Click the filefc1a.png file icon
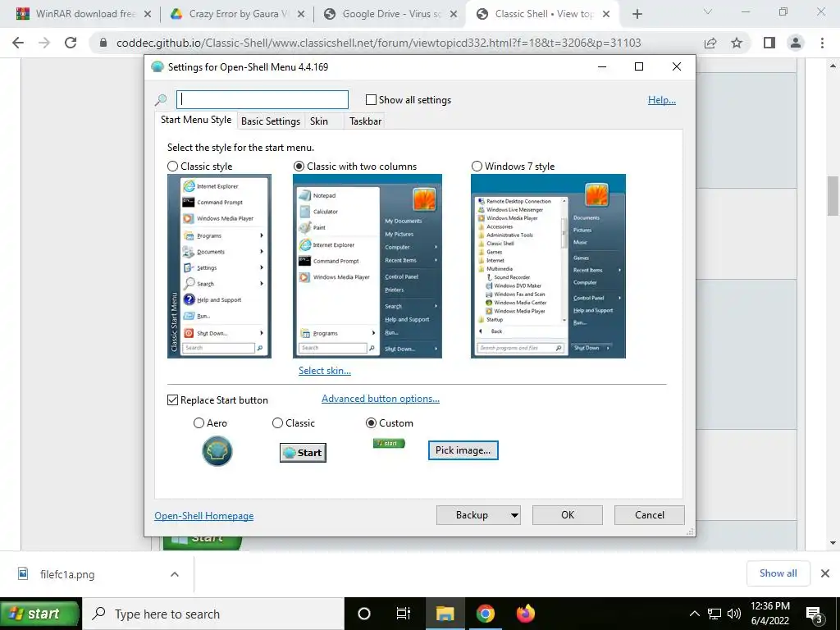Viewport: 840px width, 630px height. tap(23, 573)
